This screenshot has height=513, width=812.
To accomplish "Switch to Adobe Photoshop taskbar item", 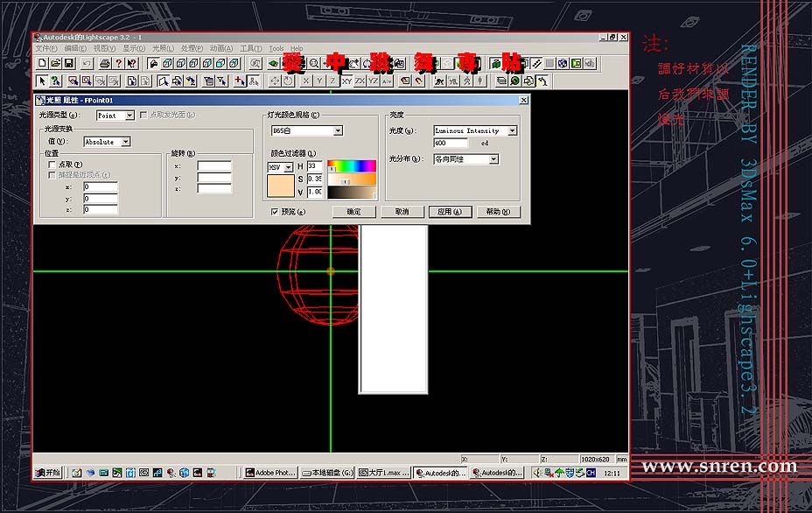I will [270, 473].
